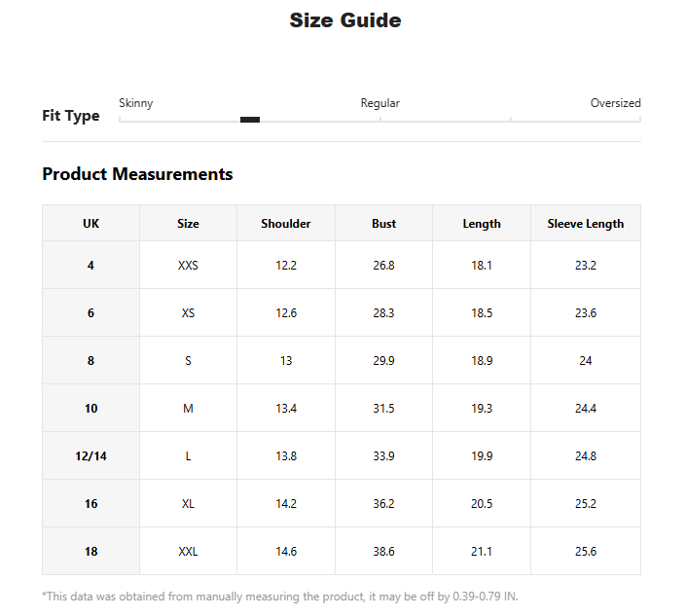
Task: Select the XS size cell
Action: pyautogui.click(x=188, y=312)
